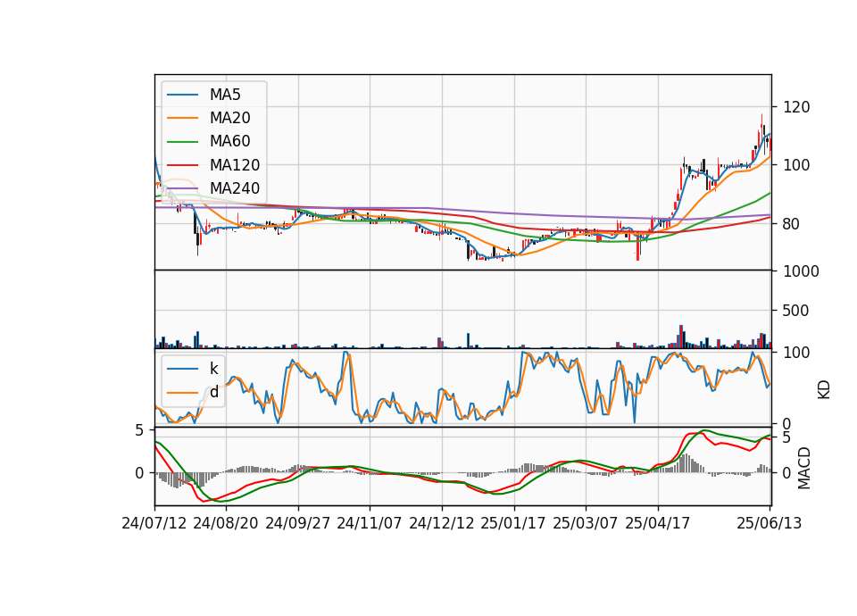Click the MA5 legend label

tap(225, 95)
